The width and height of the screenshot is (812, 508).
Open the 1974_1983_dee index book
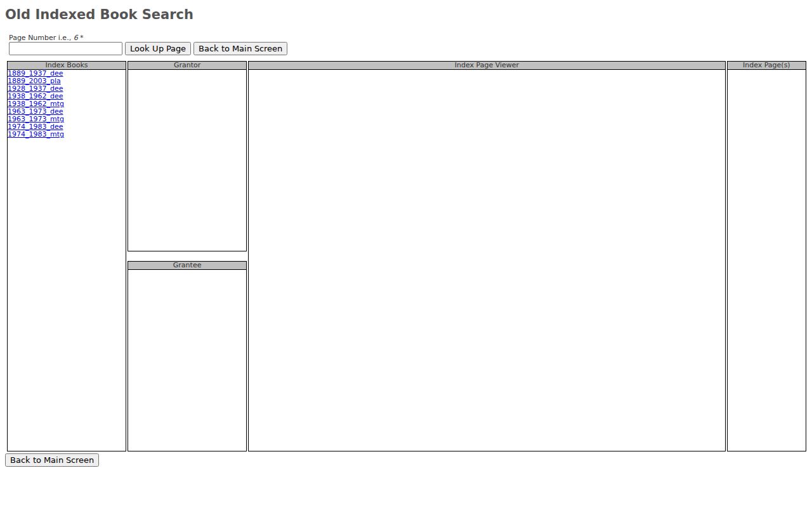click(x=36, y=126)
